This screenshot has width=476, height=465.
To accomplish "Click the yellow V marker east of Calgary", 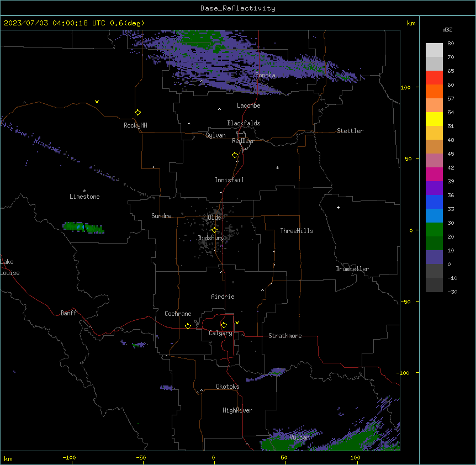I will [237, 323].
